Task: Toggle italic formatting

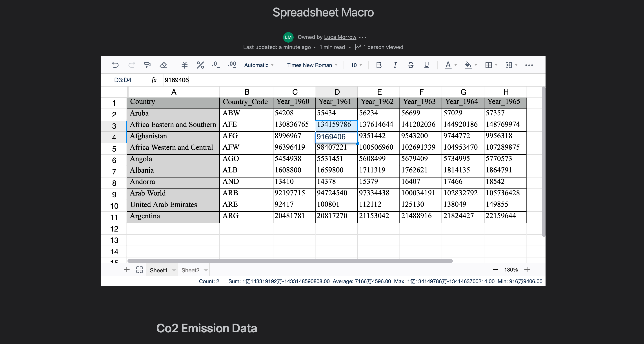Action: point(395,65)
